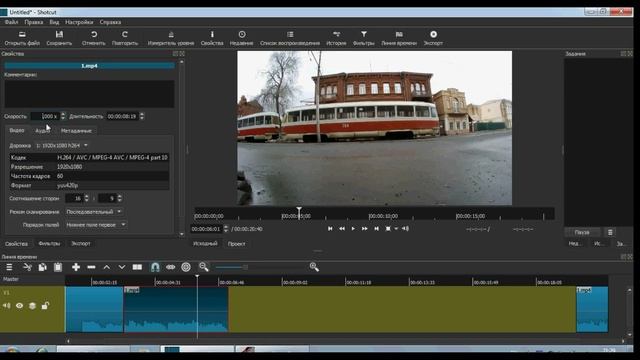Screen dimensions: 640x360
Task: Open the File menu
Action: (x=11, y=22)
